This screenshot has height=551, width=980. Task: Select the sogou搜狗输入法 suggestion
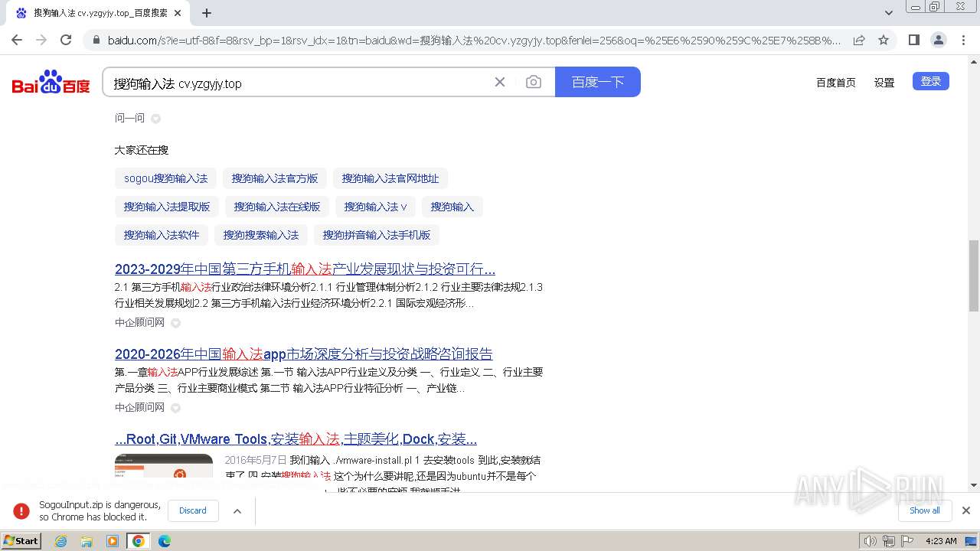tap(166, 178)
